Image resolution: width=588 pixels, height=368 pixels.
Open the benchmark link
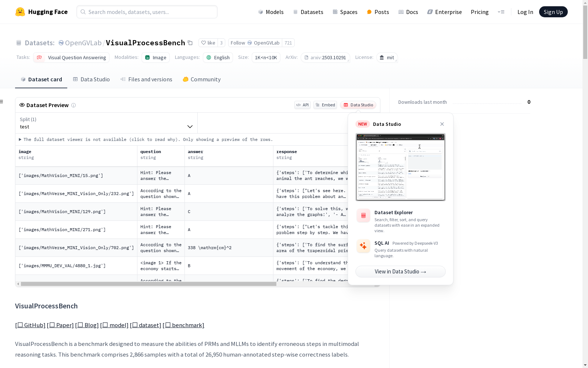183,325
